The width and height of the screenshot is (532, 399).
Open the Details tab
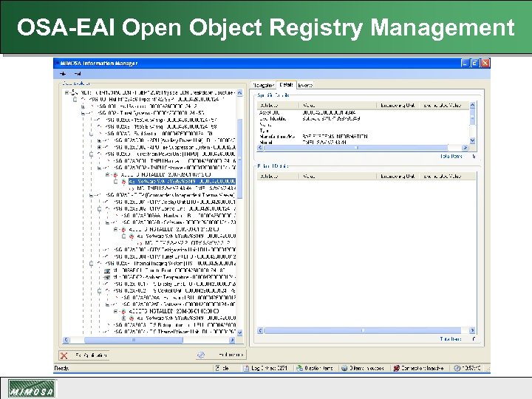(286, 84)
